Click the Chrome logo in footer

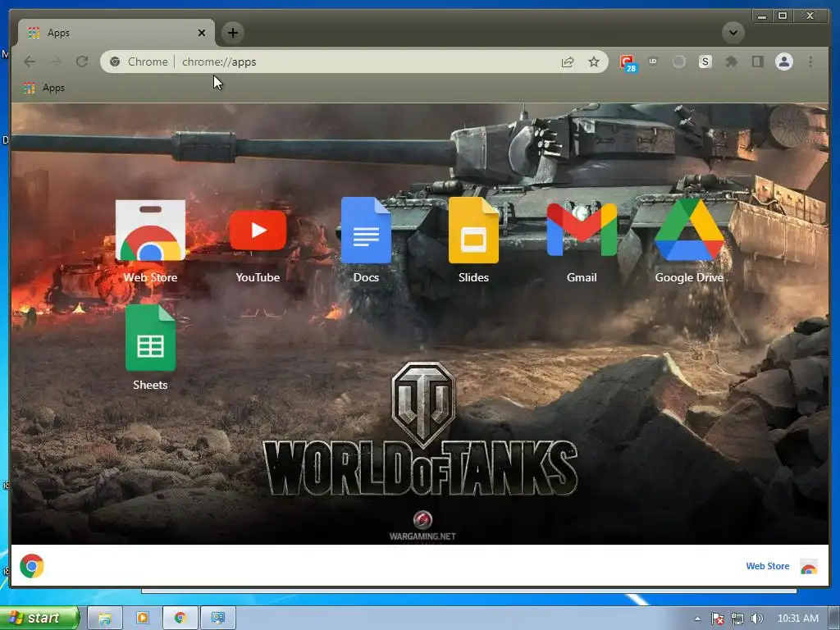click(x=32, y=566)
